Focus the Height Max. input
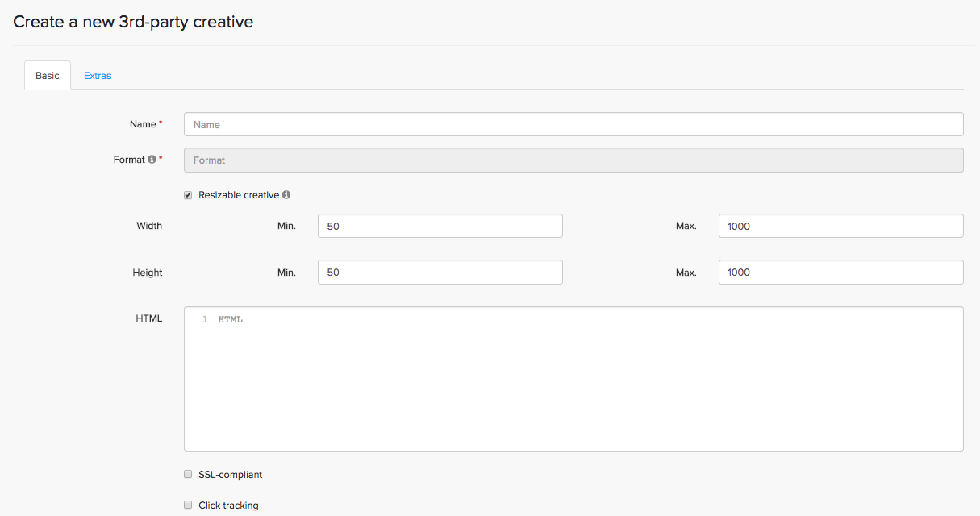This screenshot has width=980, height=516. (x=840, y=273)
